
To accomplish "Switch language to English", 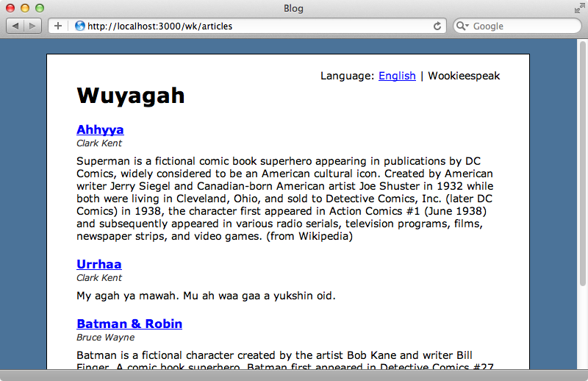I will click(x=397, y=76).
